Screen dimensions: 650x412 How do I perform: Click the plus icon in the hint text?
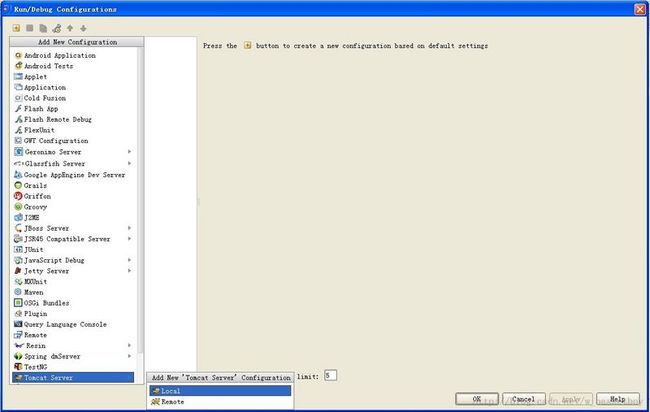click(247, 46)
